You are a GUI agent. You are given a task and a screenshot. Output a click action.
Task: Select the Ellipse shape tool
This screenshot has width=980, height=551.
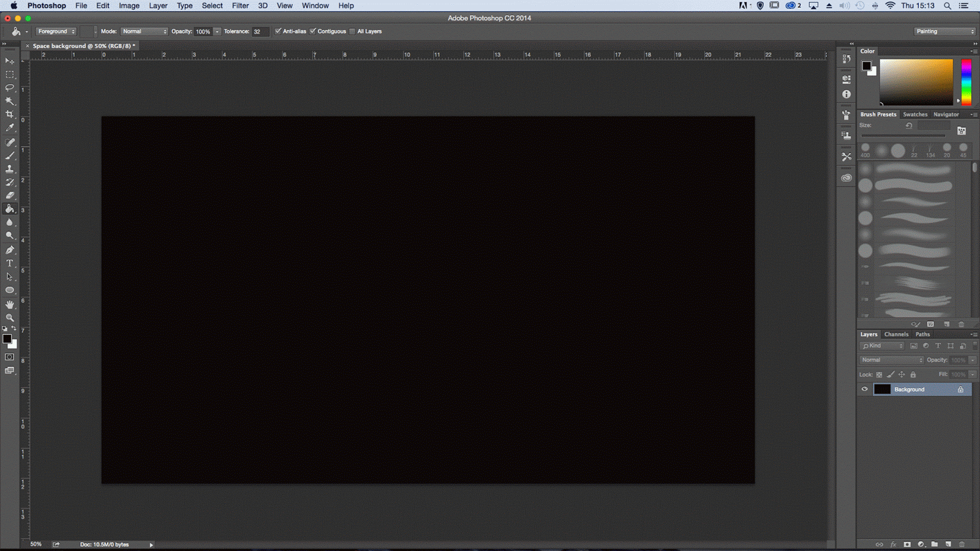click(x=10, y=290)
